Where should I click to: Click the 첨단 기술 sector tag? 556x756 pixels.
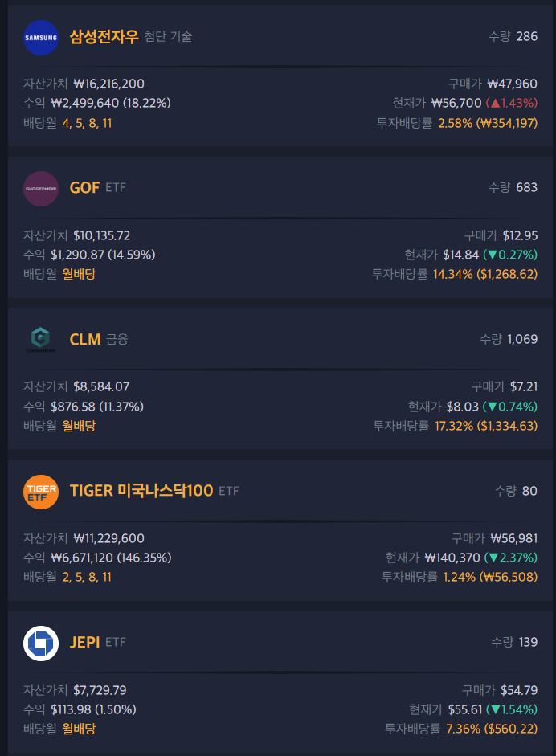pyautogui.click(x=168, y=37)
